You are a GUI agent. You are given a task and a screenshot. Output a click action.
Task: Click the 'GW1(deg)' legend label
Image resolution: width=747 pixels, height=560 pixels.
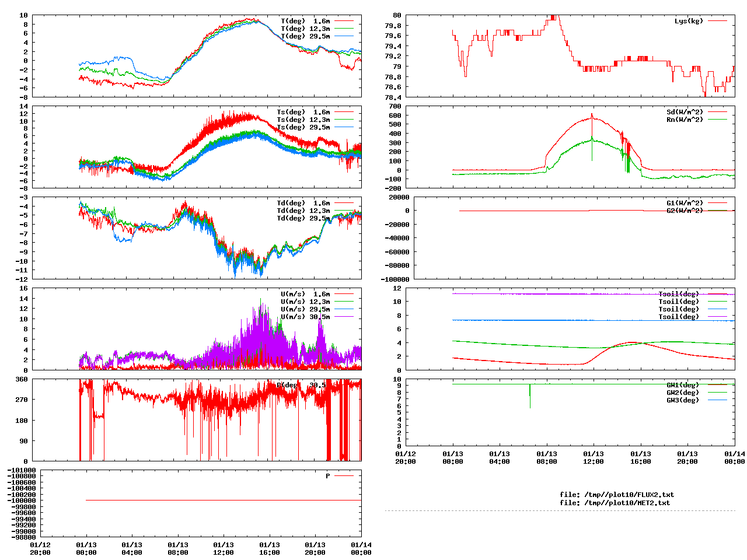coord(682,385)
